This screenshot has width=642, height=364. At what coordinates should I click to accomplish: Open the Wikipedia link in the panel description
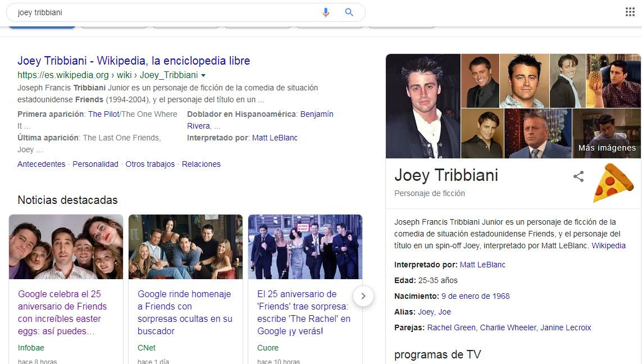point(608,245)
